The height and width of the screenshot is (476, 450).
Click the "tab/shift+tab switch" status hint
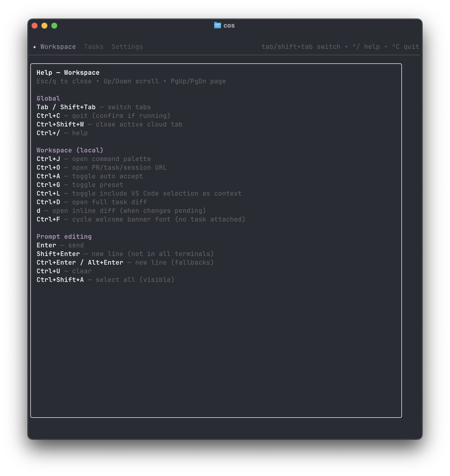(x=300, y=47)
